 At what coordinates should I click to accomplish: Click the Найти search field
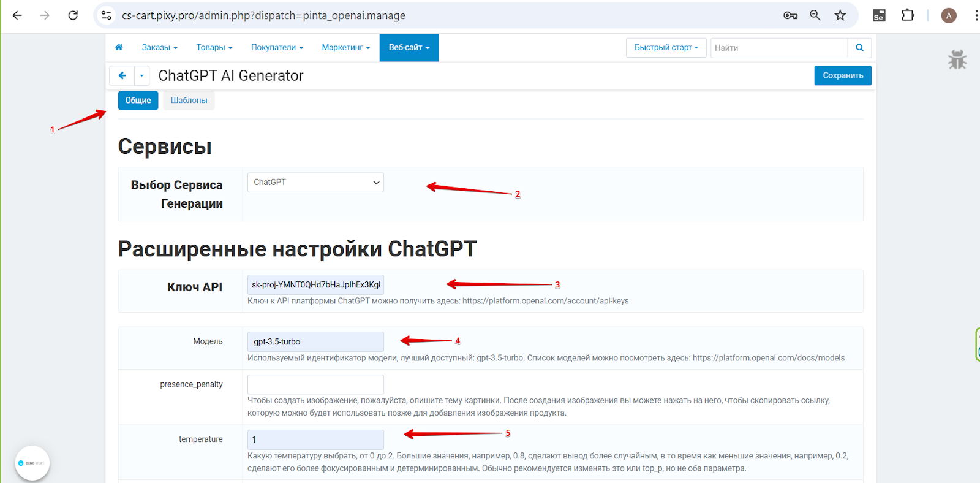tap(778, 48)
